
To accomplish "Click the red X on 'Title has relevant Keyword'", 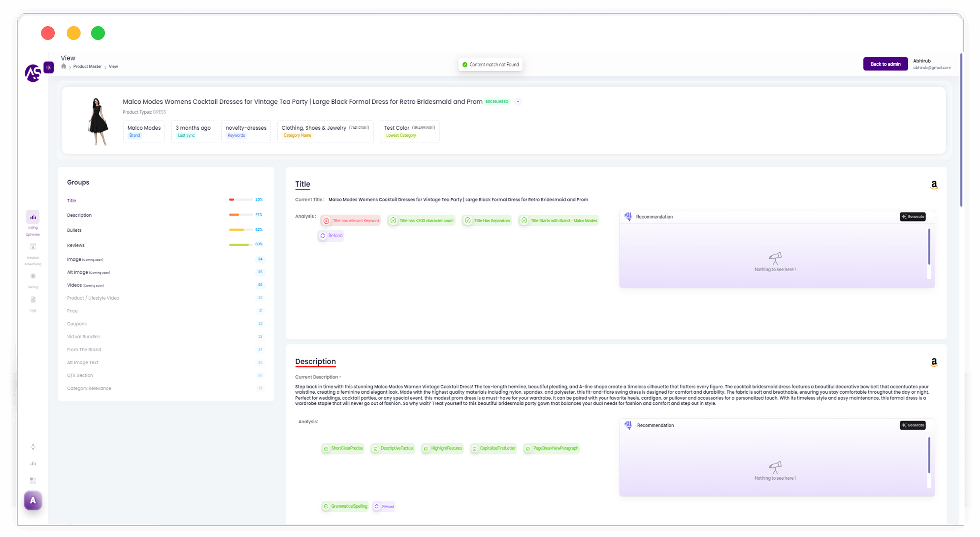I will click(326, 221).
